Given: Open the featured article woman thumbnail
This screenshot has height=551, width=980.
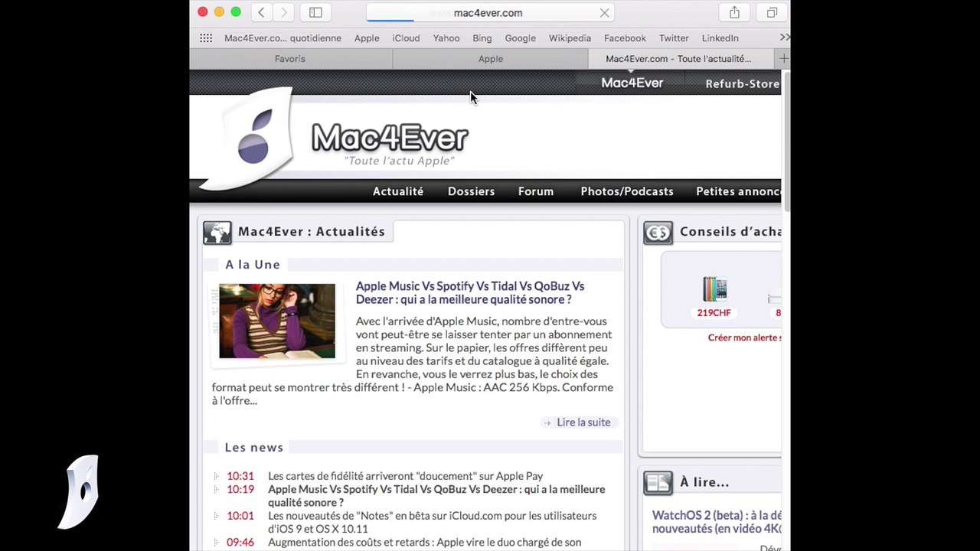Looking at the screenshot, I should 277,321.
